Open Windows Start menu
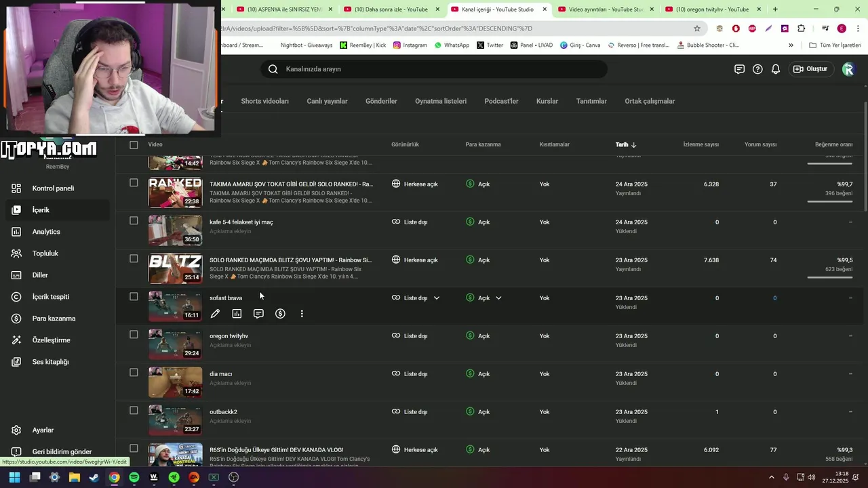The image size is (868, 488). (14, 477)
